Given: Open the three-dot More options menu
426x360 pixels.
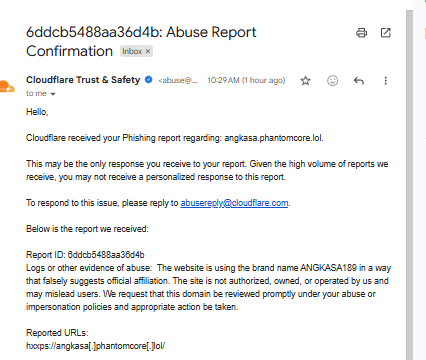Looking at the screenshot, I should 386,81.
